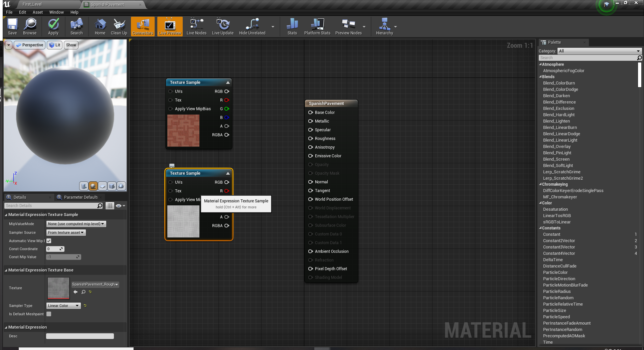Open the Preview Nodes options dropdown arrow

(x=364, y=27)
